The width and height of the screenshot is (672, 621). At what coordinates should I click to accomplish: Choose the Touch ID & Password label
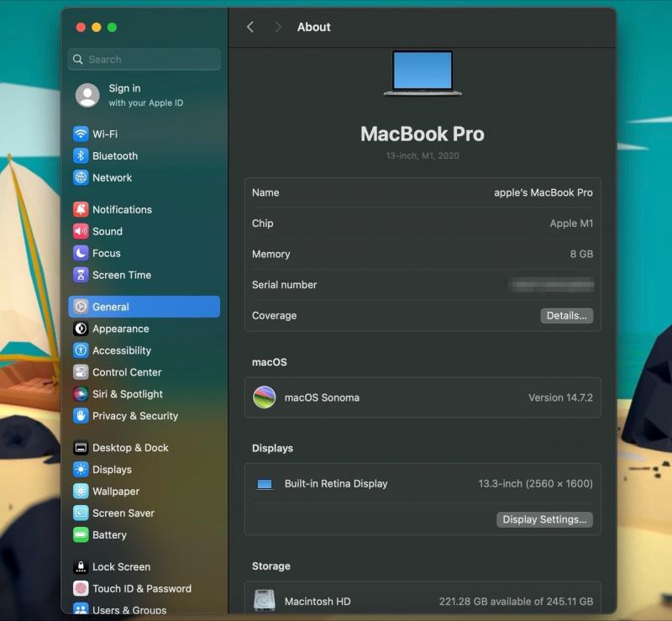tap(142, 588)
